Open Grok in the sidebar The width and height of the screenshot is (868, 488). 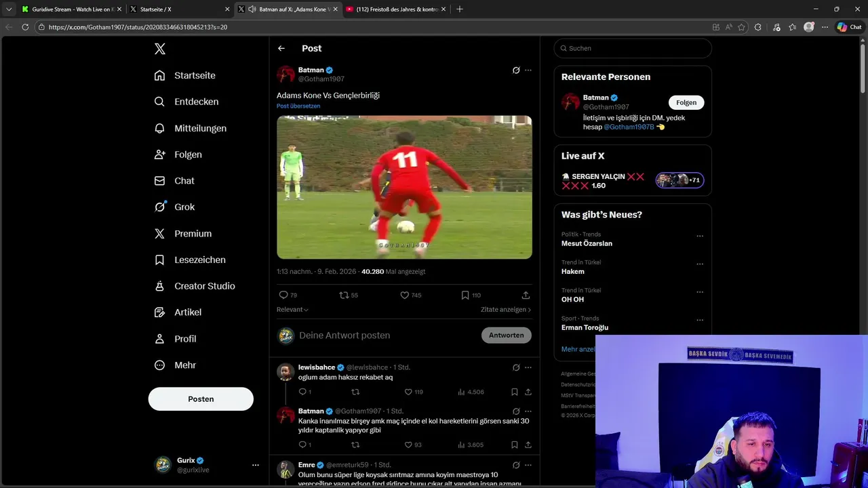coord(174,207)
